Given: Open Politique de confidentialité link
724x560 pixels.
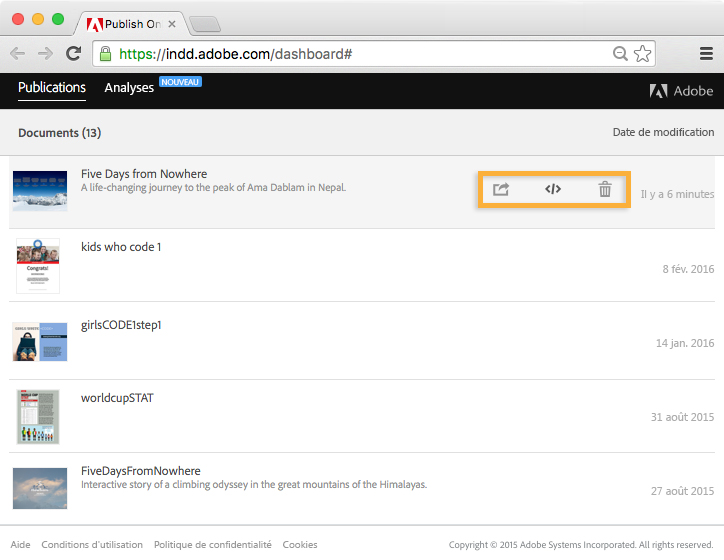Looking at the screenshot, I should coord(212,545).
